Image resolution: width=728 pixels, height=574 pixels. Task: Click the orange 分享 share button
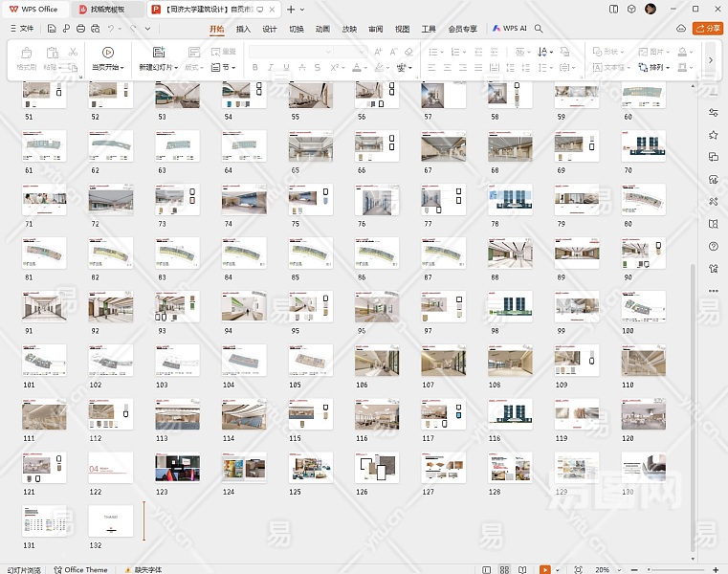(708, 29)
